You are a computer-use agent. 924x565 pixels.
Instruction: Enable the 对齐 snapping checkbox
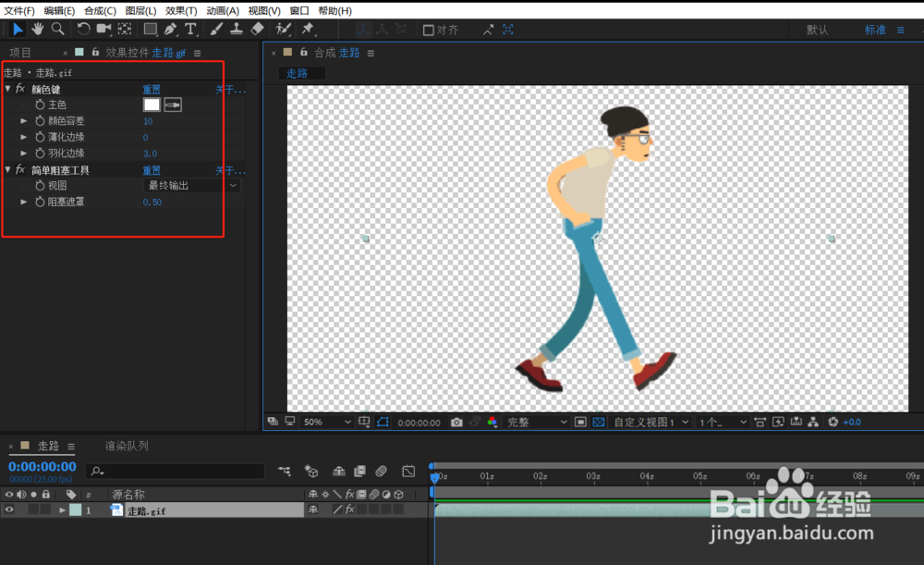[x=429, y=30]
